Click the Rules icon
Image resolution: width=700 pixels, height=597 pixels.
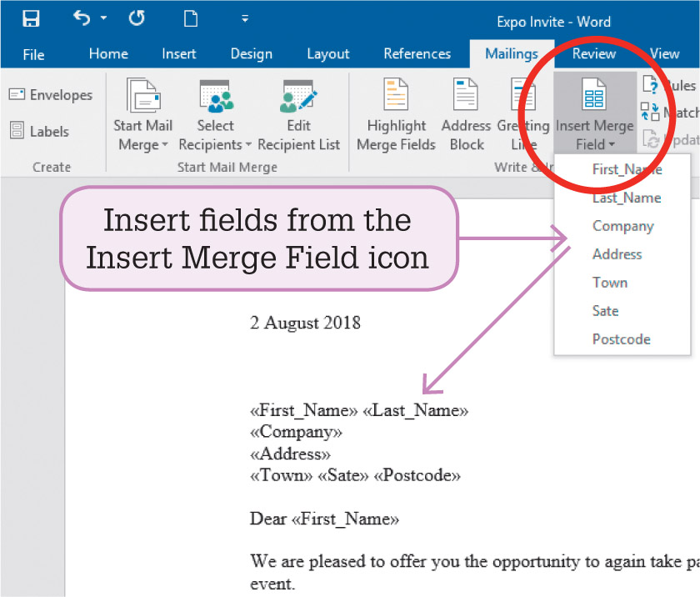650,85
